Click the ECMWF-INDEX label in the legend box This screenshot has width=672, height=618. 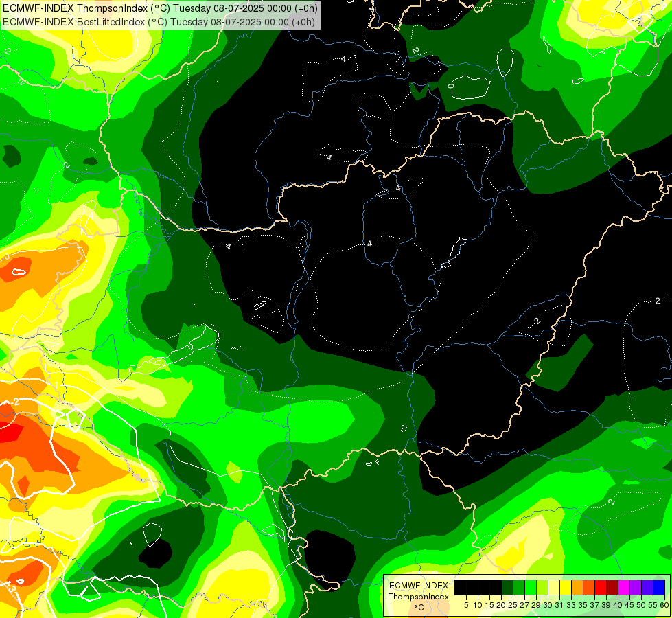tap(419, 586)
